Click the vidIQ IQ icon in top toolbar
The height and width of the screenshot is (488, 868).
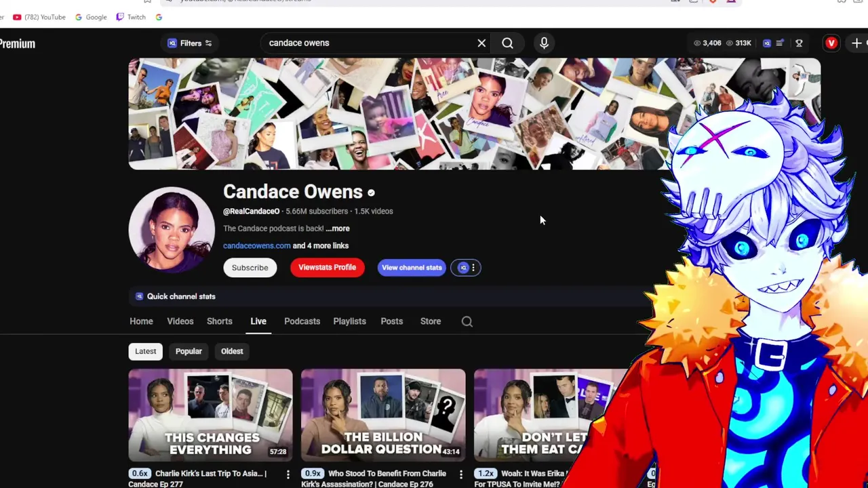pos(767,43)
